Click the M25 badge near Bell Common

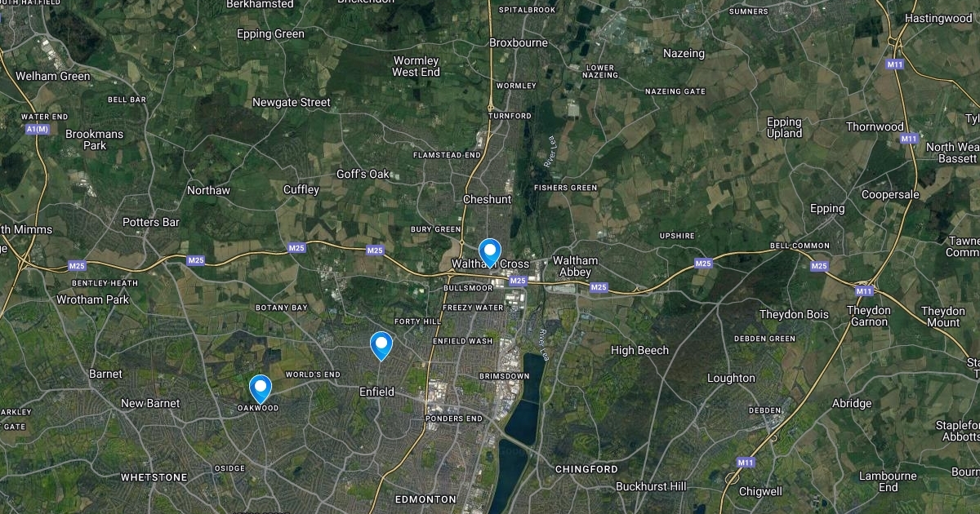point(819,266)
